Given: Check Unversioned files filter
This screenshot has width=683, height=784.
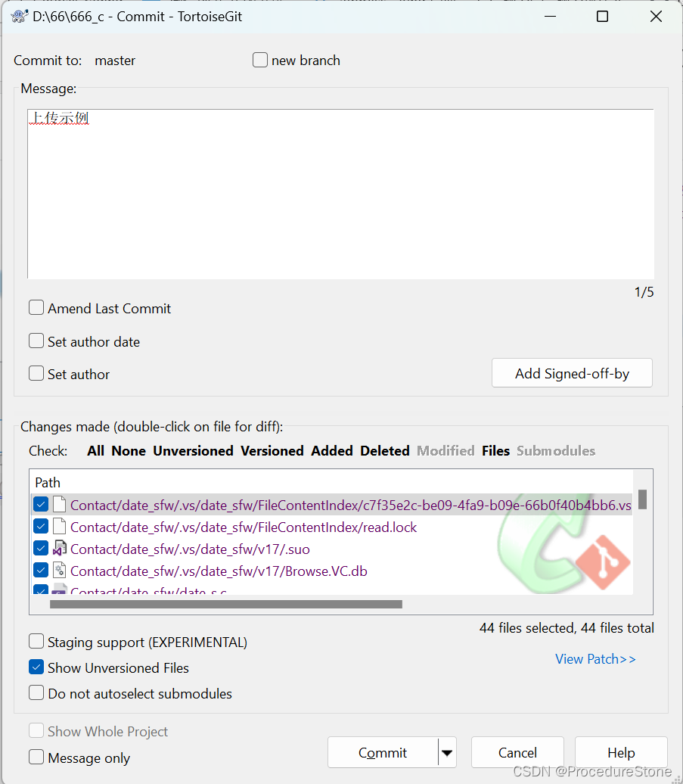Looking at the screenshot, I should pos(193,450).
